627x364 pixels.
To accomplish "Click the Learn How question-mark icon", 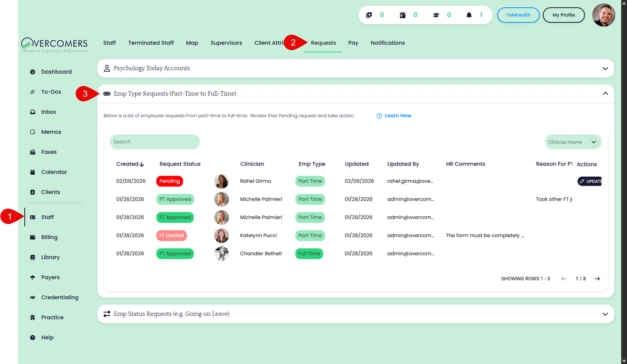I will click(x=379, y=116).
